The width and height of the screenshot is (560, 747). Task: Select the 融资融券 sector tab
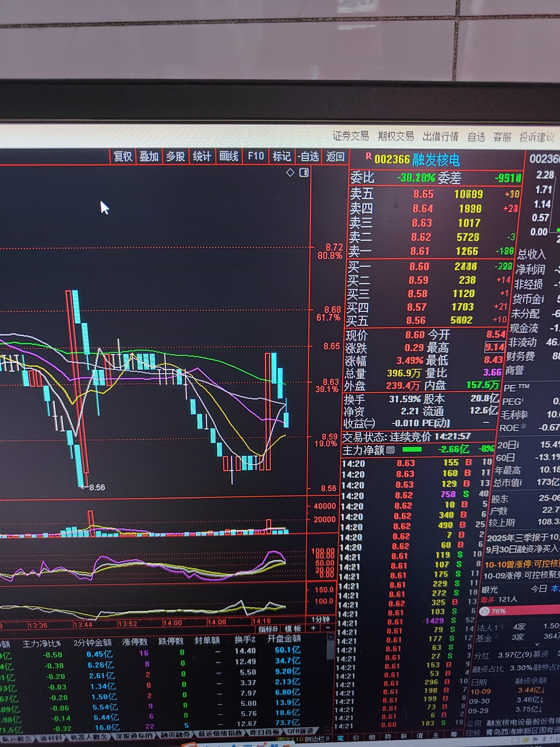point(175,735)
